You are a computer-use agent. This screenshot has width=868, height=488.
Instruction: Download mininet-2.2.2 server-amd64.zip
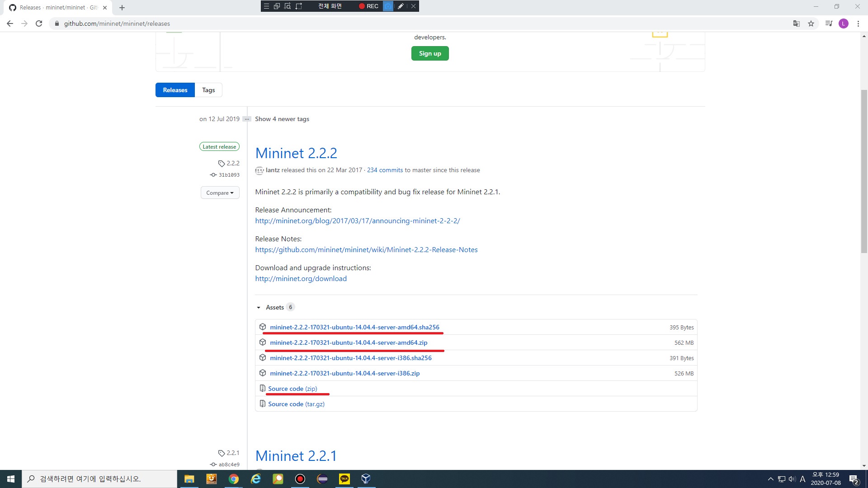click(349, 343)
